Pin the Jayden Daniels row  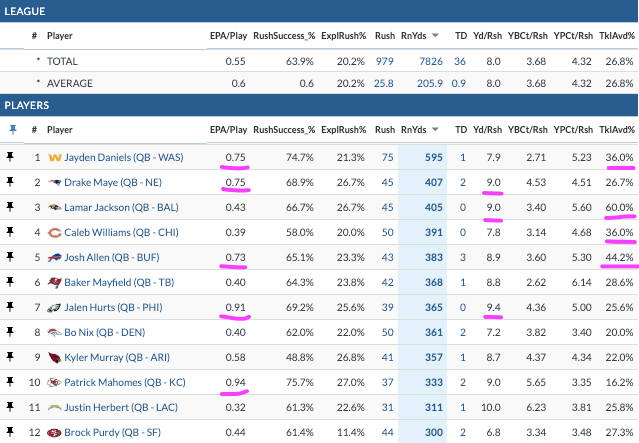[x=10, y=157]
